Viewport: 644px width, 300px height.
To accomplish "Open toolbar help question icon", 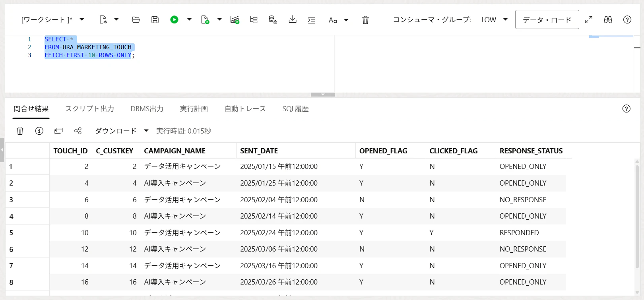I will (627, 19).
